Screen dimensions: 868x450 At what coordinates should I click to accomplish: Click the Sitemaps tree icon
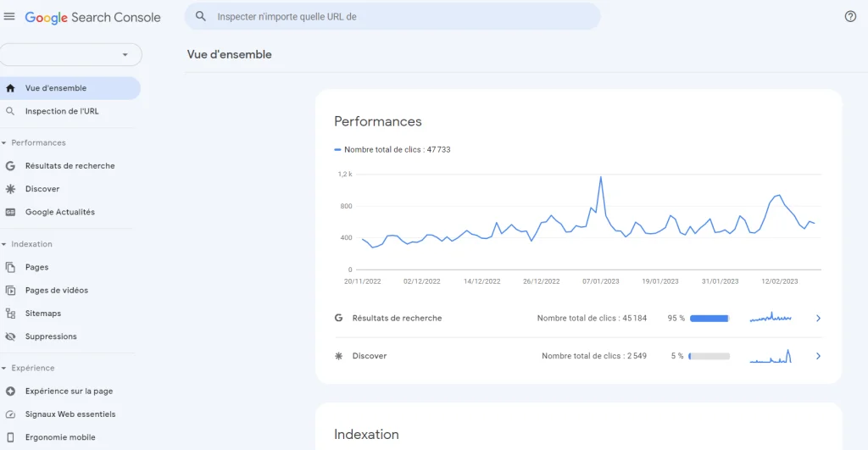tap(10, 314)
